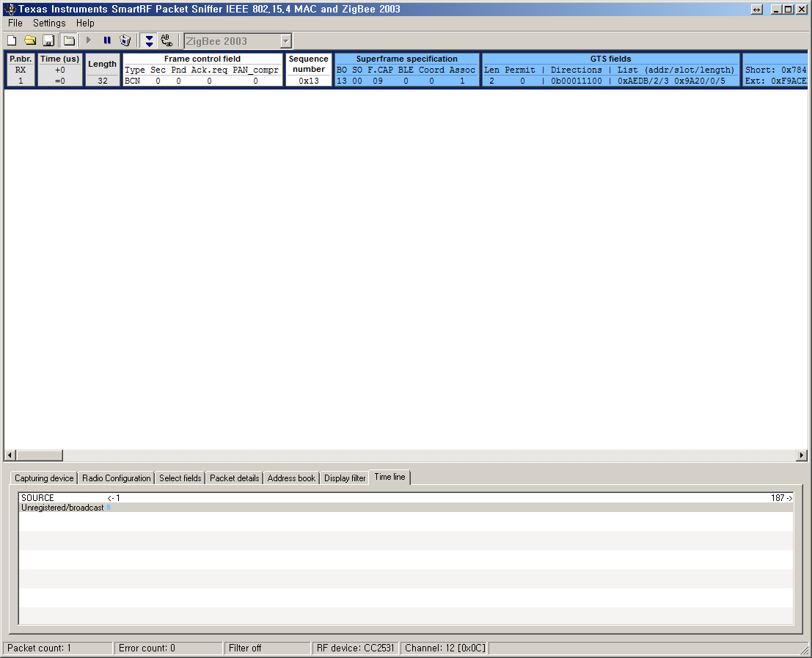The width and height of the screenshot is (812, 658).
Task: Switch to the Radio Configuration tab
Action: [116, 478]
